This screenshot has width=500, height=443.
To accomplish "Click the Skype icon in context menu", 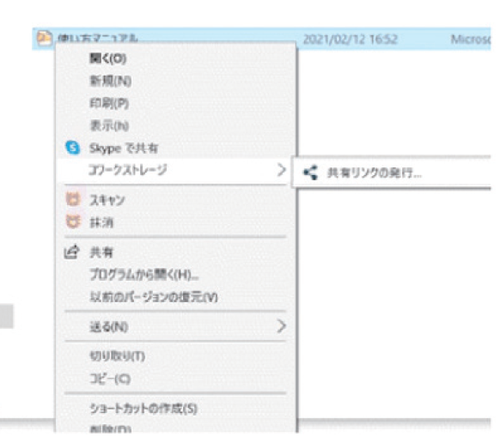I will click(x=72, y=147).
